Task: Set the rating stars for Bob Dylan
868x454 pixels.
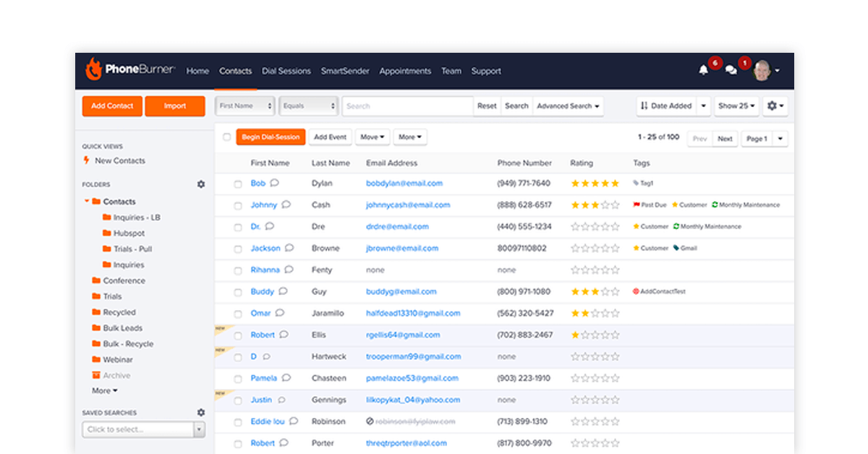Action: point(595,184)
